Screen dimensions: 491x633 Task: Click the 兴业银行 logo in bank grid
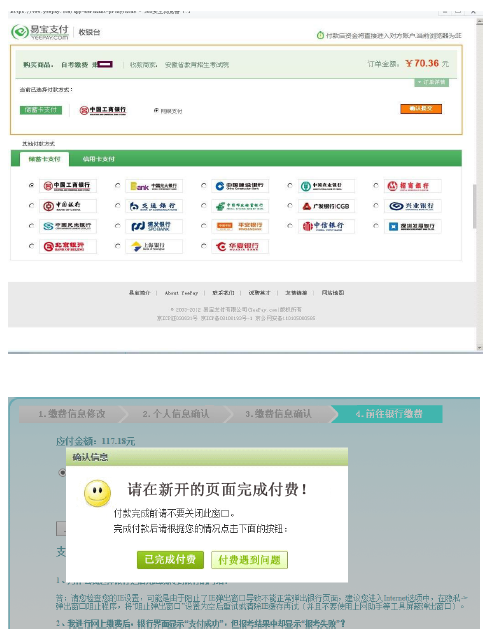click(412, 206)
